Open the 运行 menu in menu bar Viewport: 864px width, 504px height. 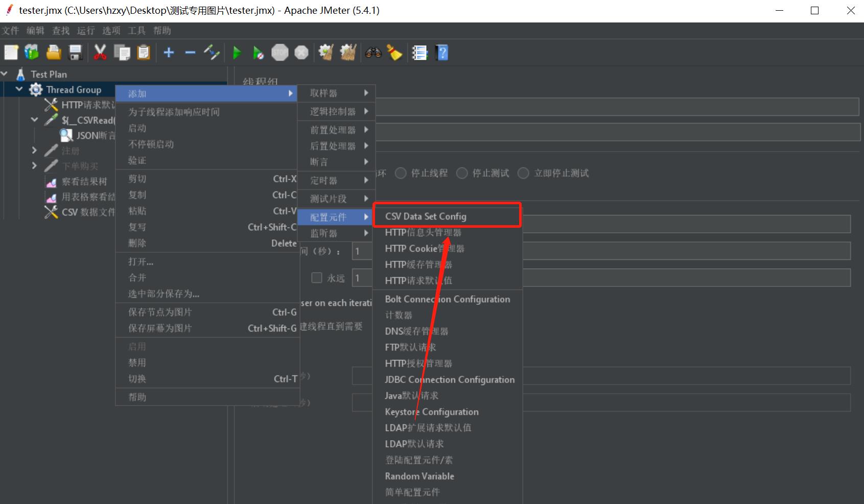(x=86, y=31)
